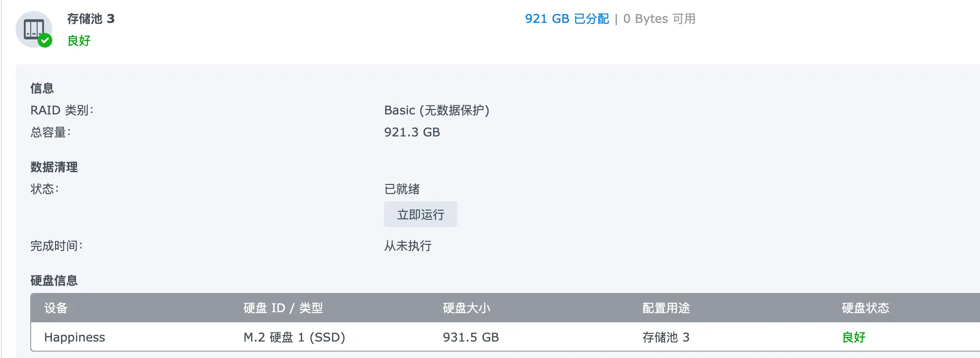Click the 良好 status under the pool title
Screen dimensions: 980x358
coord(79,41)
